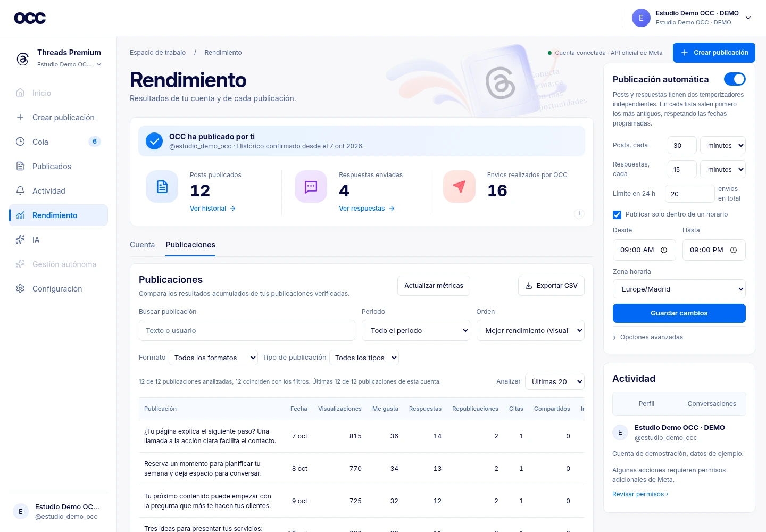Click the Posts publicados document icon
This screenshot has width=766, height=532.
pyautogui.click(x=162, y=187)
